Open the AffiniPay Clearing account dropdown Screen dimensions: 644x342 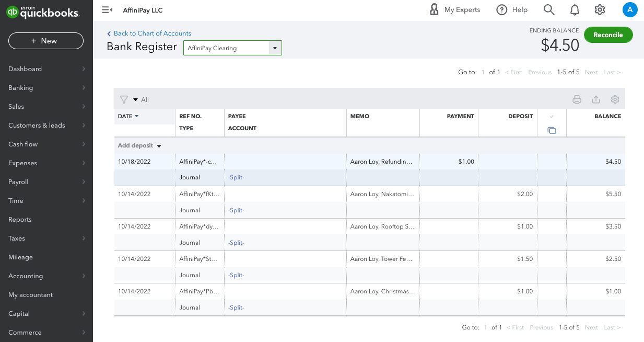[x=232, y=48]
